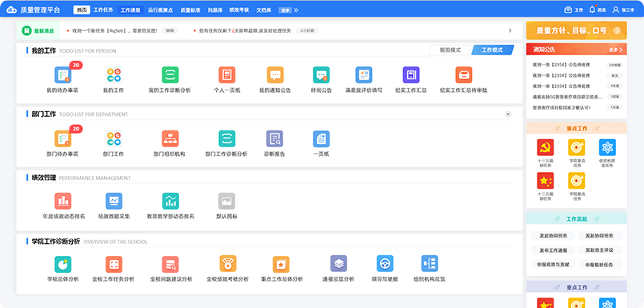This screenshot has width=644, height=308.
Task: Open 优质校建设任务 atom icon
Action: pos(607,147)
